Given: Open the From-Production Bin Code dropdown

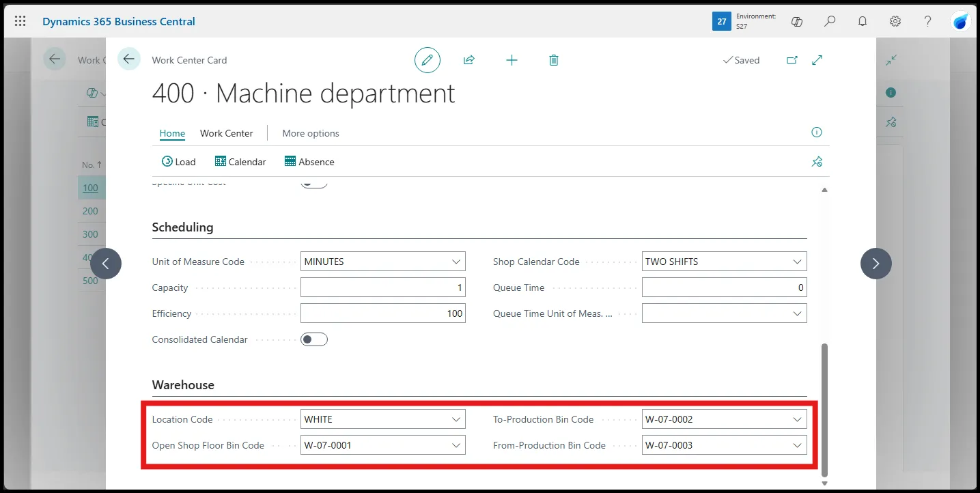Looking at the screenshot, I should [x=797, y=445].
